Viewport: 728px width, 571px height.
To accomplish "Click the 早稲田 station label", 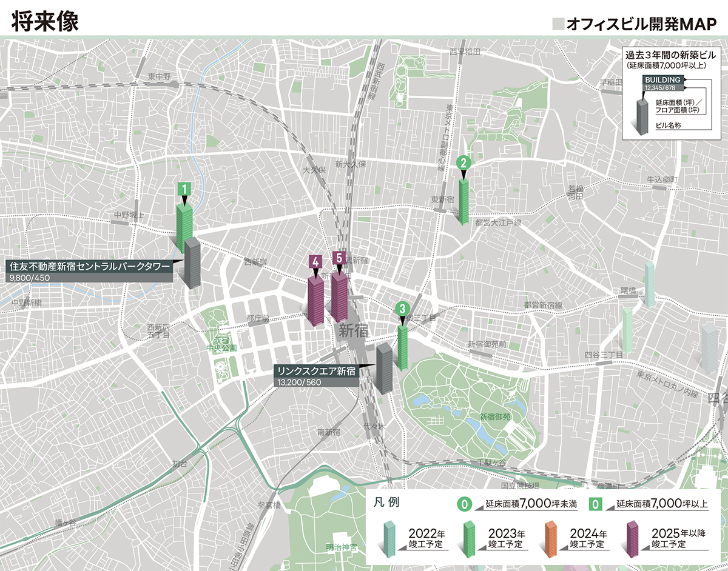I will pos(611,82).
